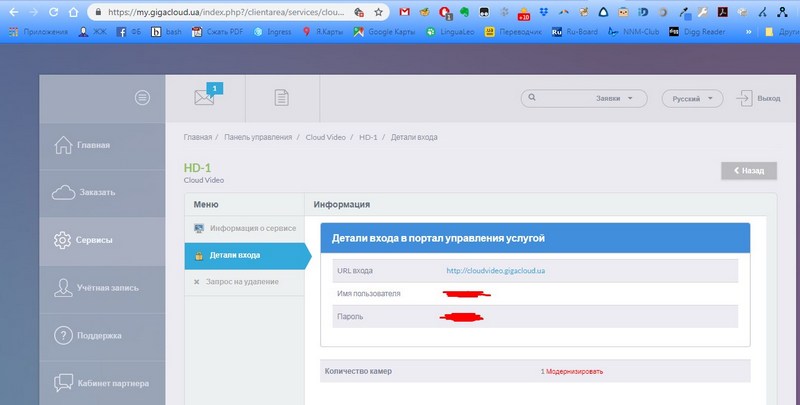Open the Сжать PDF bookmark
This screenshot has height=405, width=800.
217,32
